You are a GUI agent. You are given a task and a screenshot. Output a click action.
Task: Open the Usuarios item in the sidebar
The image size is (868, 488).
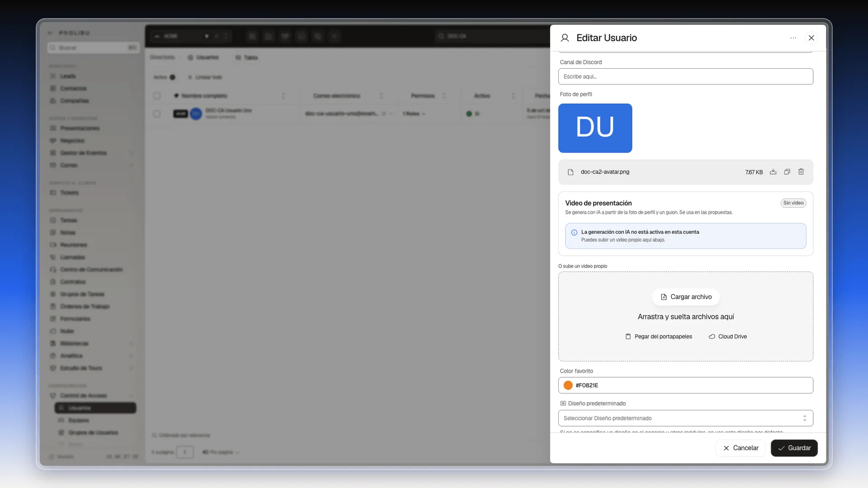click(95, 408)
